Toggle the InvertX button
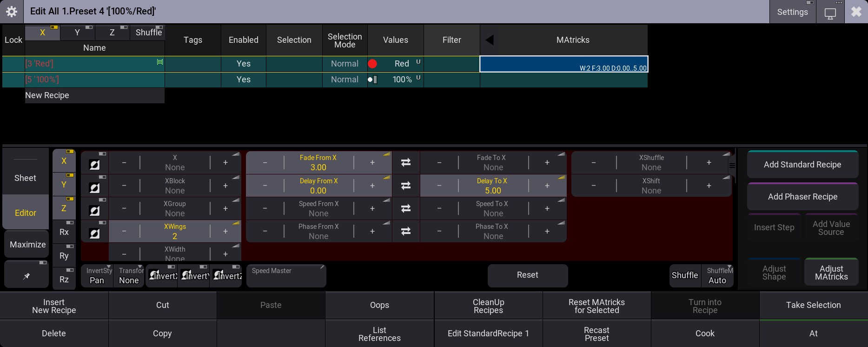Image resolution: width=868 pixels, height=347 pixels. [x=162, y=276]
